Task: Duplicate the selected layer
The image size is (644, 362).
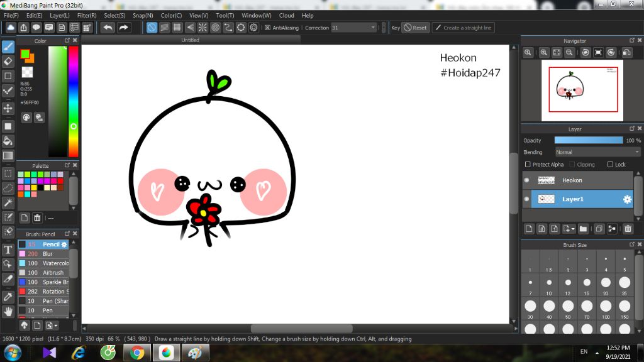Action: pos(599,229)
